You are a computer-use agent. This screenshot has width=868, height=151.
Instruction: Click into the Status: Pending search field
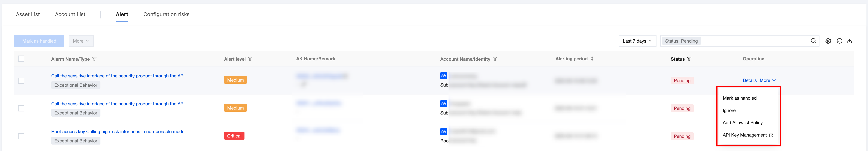click(x=755, y=41)
